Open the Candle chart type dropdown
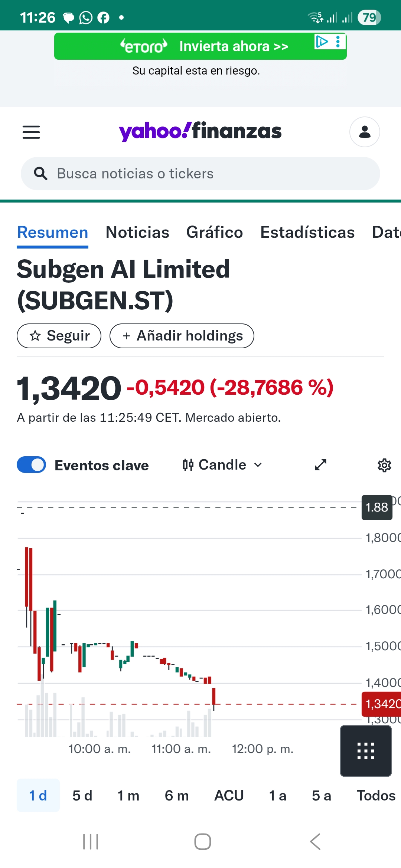 tap(222, 465)
